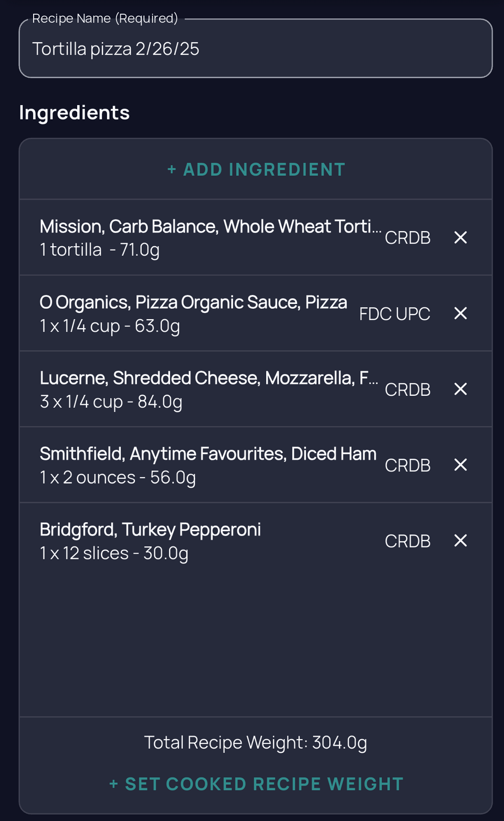This screenshot has height=821, width=504.
Task: Remove Lucerne shredded mozzarella from recipe
Action: pyautogui.click(x=460, y=389)
